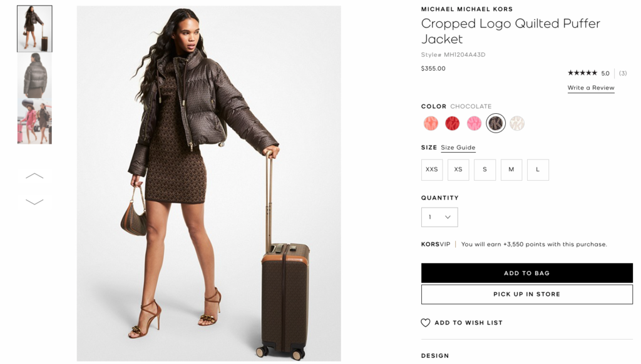Click the down arrow under thumbnails
641x364 pixels.
pyautogui.click(x=34, y=202)
